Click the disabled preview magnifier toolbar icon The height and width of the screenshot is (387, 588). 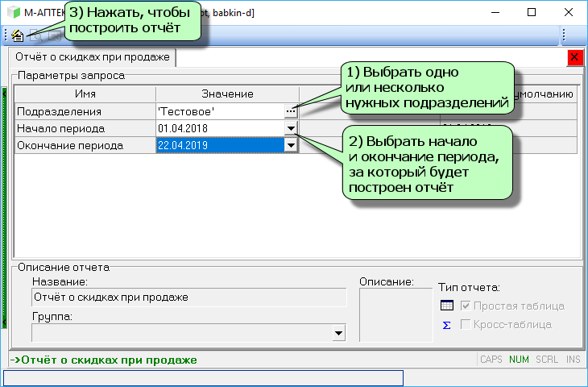35,36
